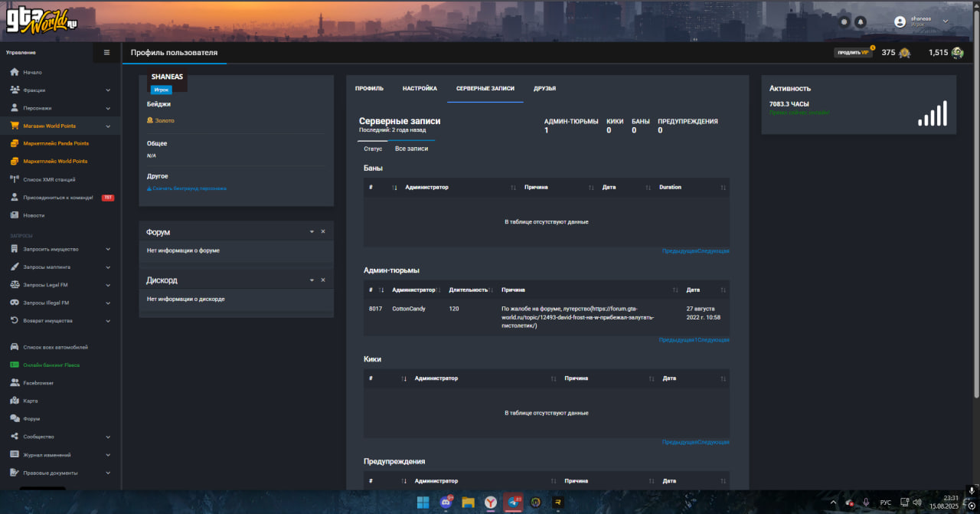Switch to the Настройка tab
Screen dimensions: 980x514
pyautogui.click(x=420, y=88)
